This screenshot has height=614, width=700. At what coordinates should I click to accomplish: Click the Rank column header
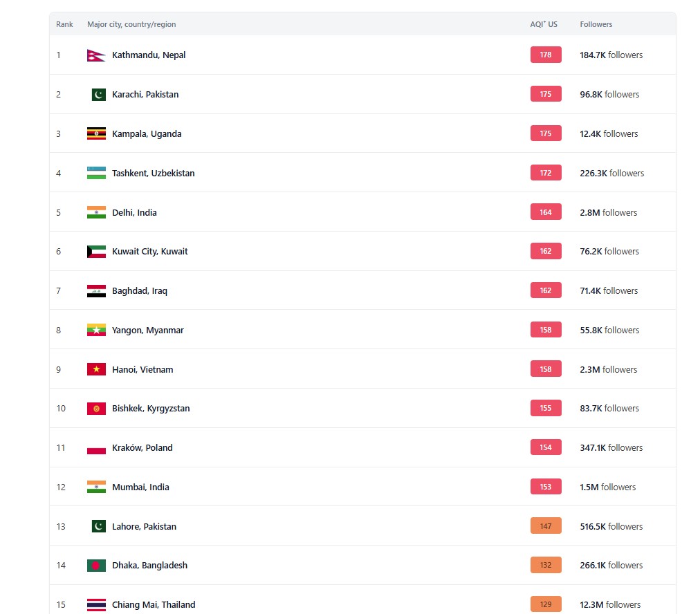click(x=64, y=24)
